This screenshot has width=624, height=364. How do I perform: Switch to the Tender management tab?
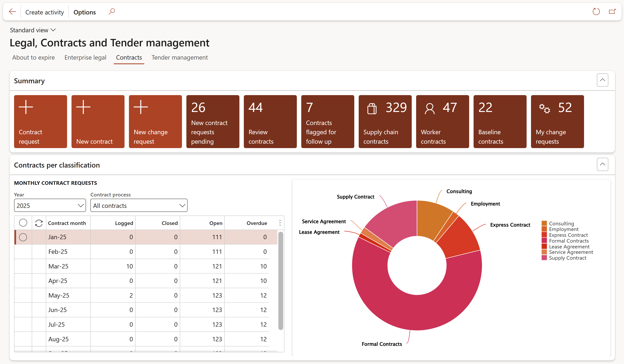pyautogui.click(x=180, y=57)
